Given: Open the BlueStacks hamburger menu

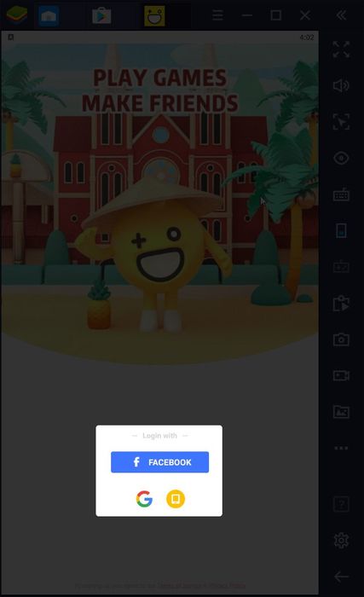Looking at the screenshot, I should click(x=217, y=15).
